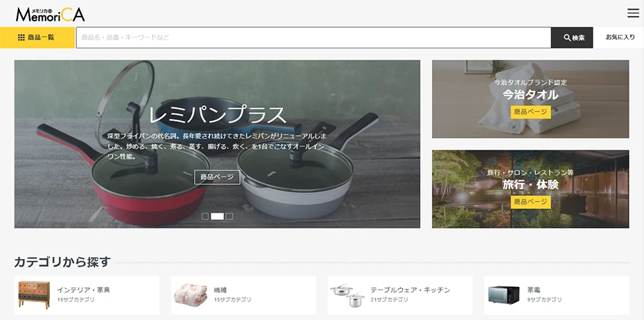Select the active middle carousel indicator

pos(217,216)
